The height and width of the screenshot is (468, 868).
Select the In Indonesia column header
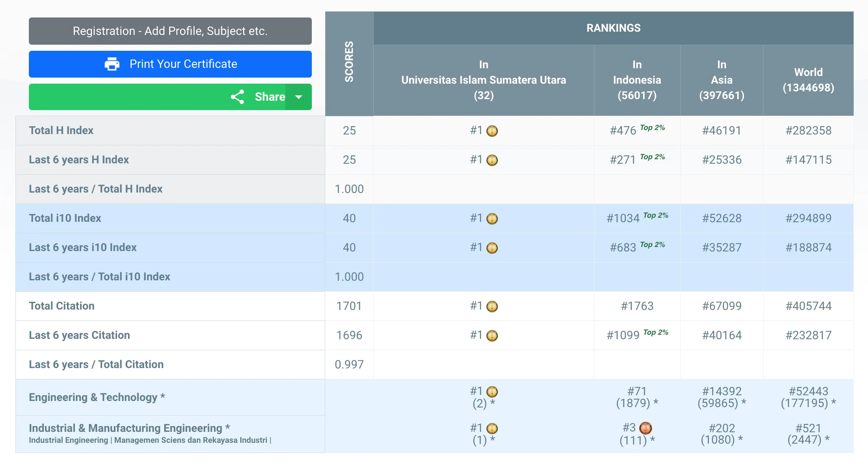[637, 80]
